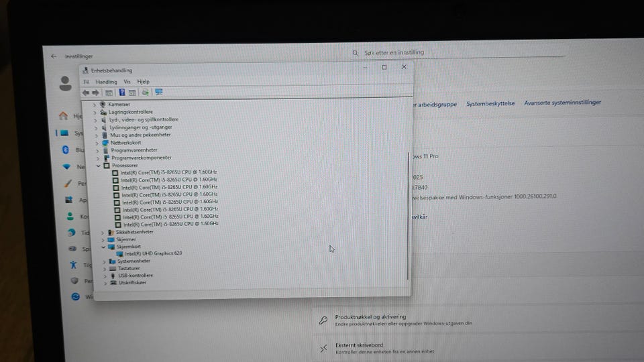Click the back arrow next to Innstillinger

point(54,56)
